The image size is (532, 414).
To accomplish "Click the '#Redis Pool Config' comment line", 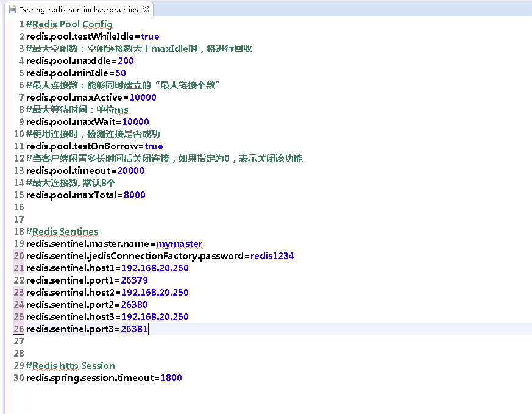I will [69, 24].
